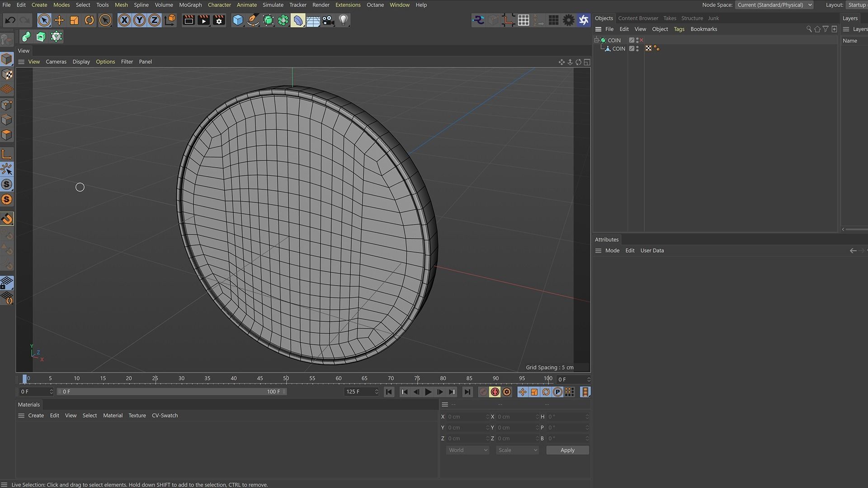
Task: Open Create menu in Materials panel
Action: (x=36, y=416)
